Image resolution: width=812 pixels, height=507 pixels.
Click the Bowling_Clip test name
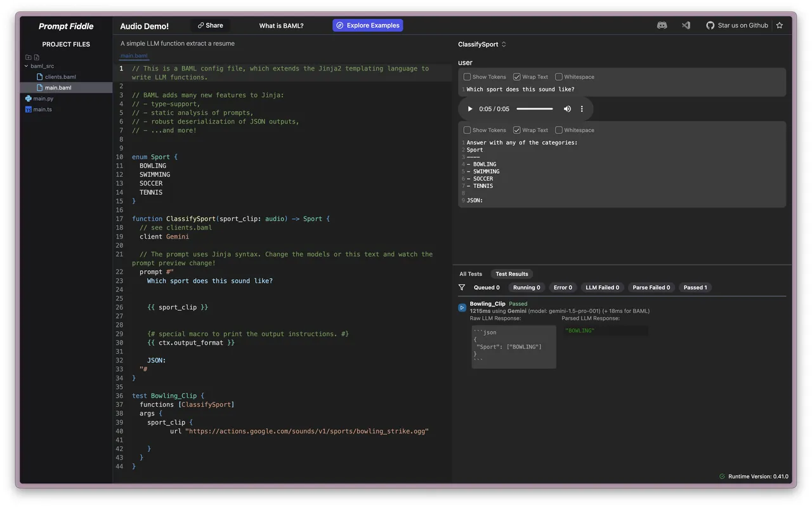[x=487, y=304]
